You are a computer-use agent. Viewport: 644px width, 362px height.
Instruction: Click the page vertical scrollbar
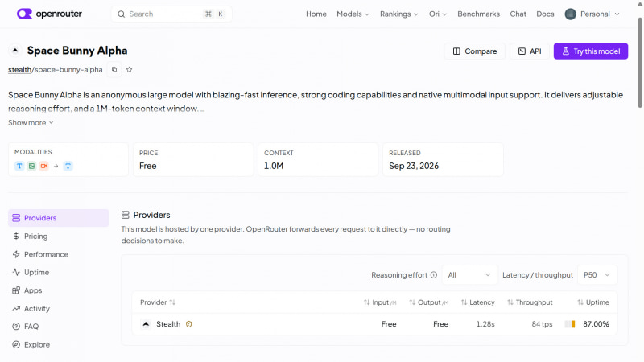(x=640, y=63)
